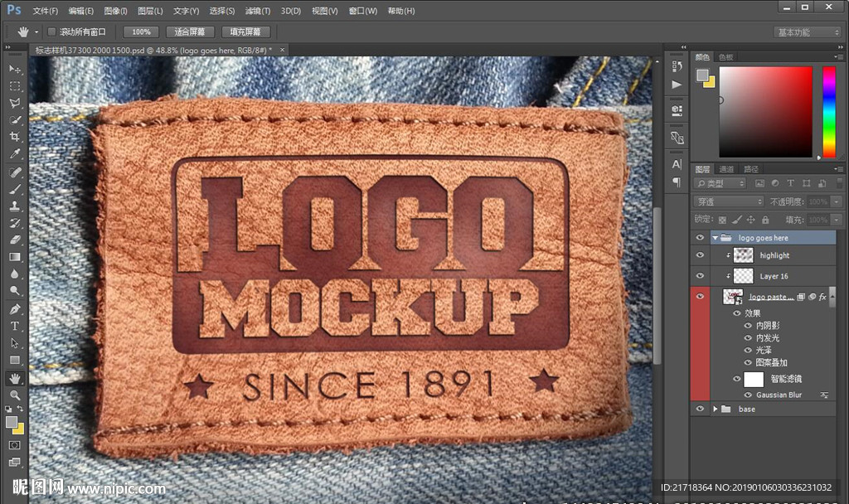
Task: Open the 基本功能 workspace dropdown
Action: click(808, 32)
